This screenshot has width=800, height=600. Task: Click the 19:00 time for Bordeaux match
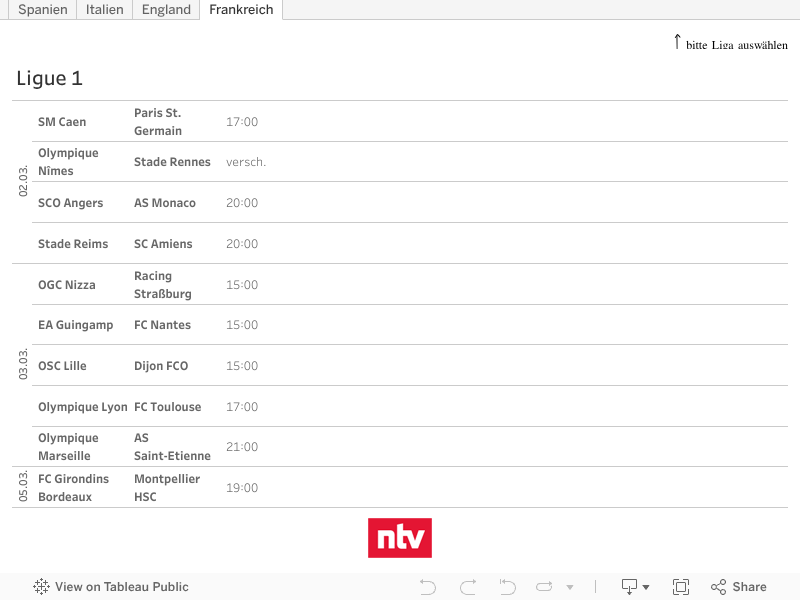tap(242, 488)
